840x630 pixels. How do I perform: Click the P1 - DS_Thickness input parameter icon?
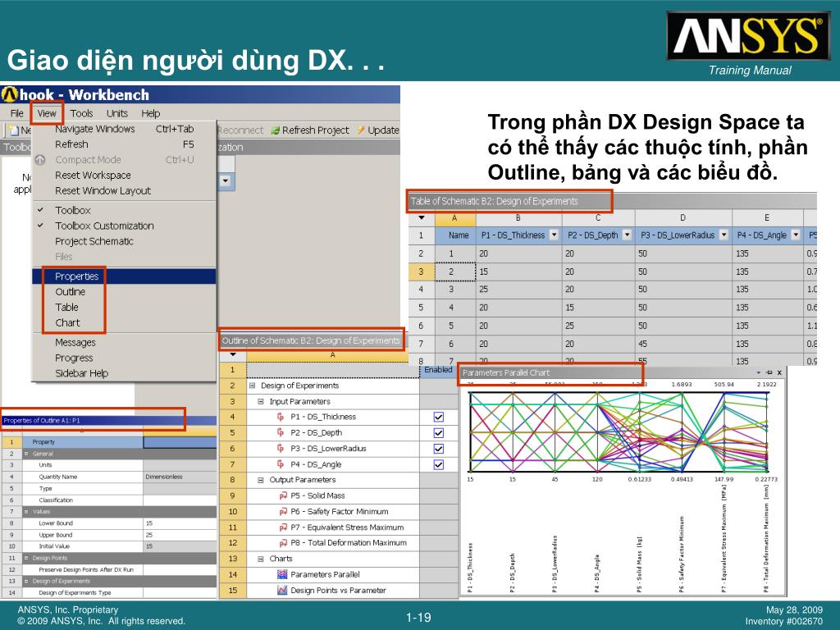(281, 417)
